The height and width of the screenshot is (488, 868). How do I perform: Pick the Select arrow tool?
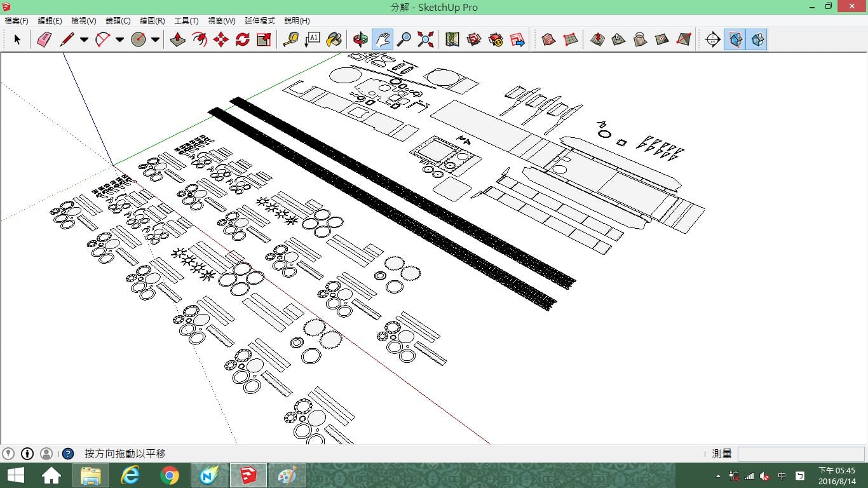tap(17, 39)
